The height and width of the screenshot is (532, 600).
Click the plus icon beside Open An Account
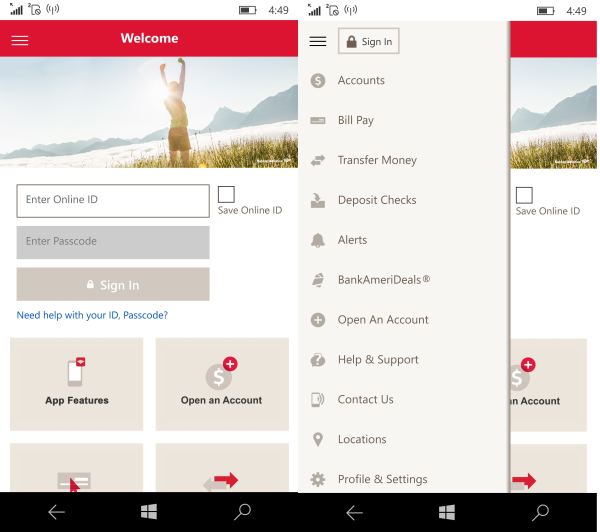pyautogui.click(x=318, y=320)
